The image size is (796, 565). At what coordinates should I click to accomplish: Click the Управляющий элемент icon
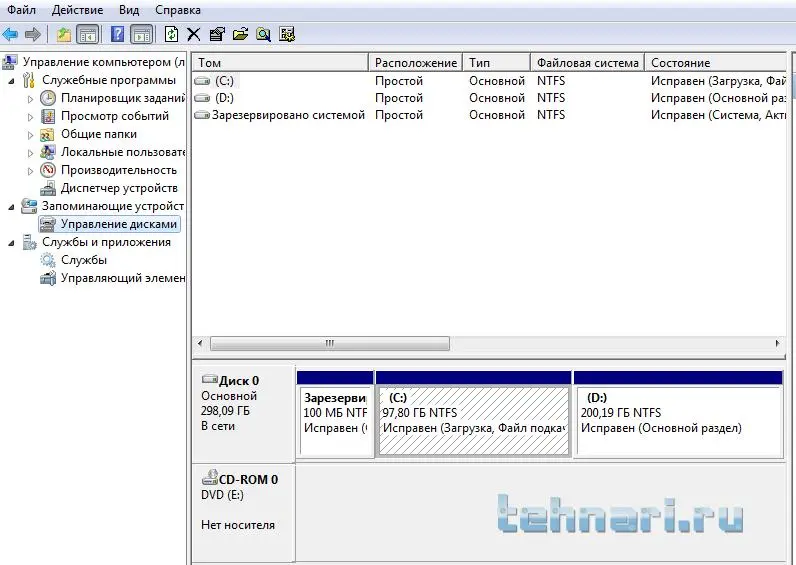(48, 278)
